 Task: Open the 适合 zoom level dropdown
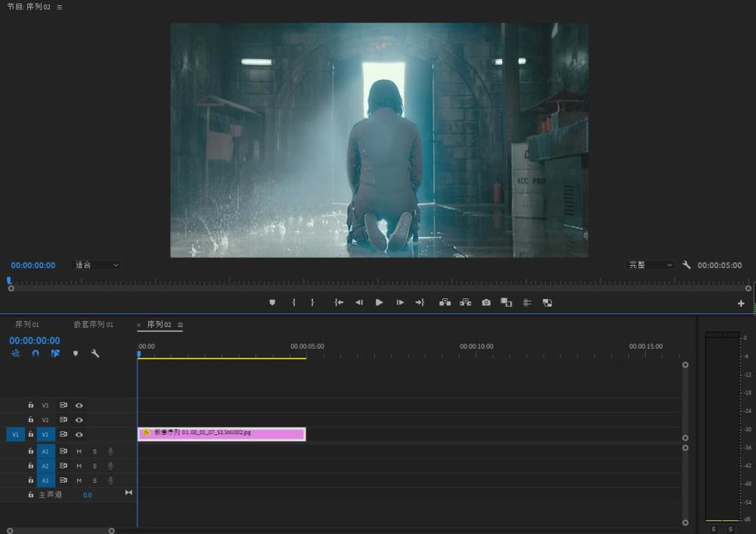click(96, 265)
